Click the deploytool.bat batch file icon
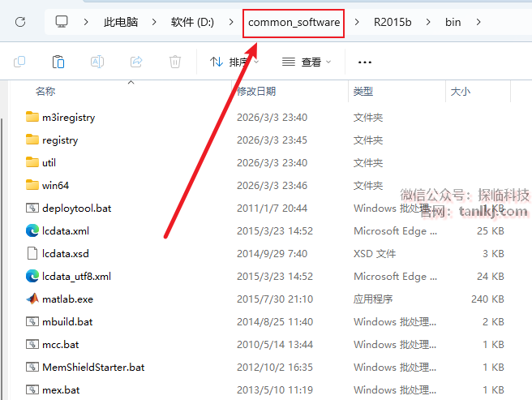The width and height of the screenshot is (532, 400). [x=32, y=208]
